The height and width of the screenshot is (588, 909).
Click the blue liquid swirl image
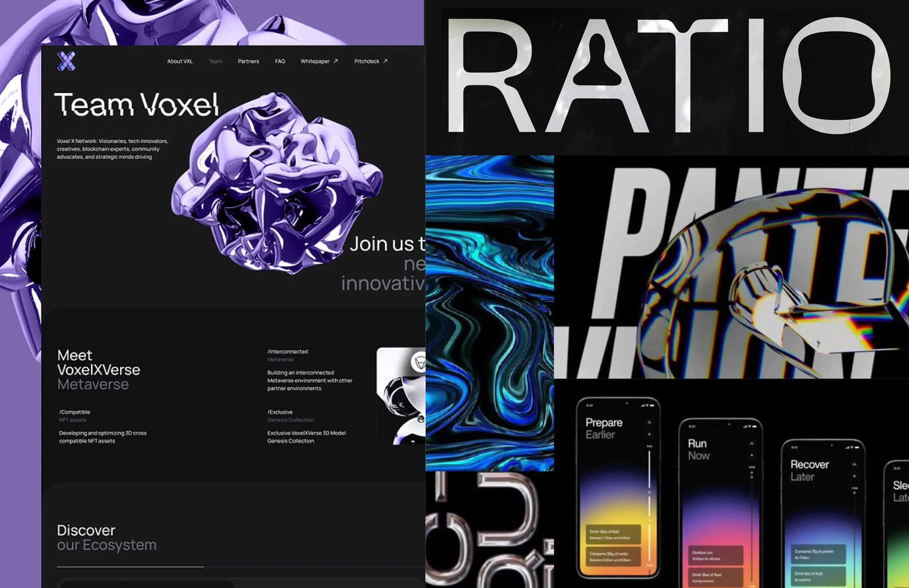point(489,313)
